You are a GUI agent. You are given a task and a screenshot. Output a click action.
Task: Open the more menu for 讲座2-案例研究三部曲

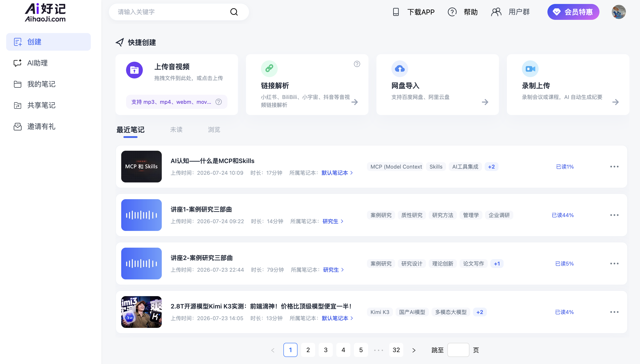tap(614, 264)
